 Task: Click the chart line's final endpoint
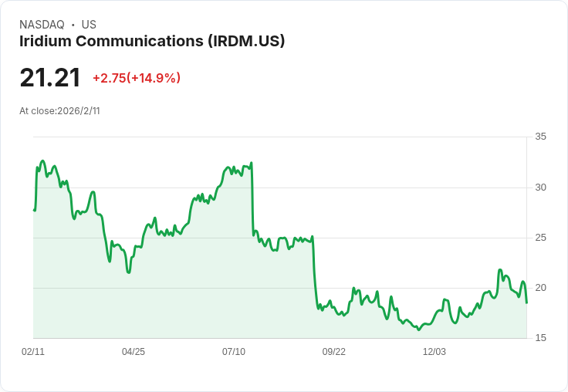click(x=526, y=302)
